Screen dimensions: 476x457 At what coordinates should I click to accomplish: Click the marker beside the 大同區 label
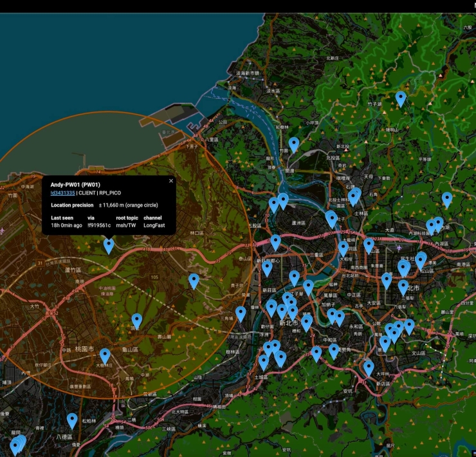343,248
